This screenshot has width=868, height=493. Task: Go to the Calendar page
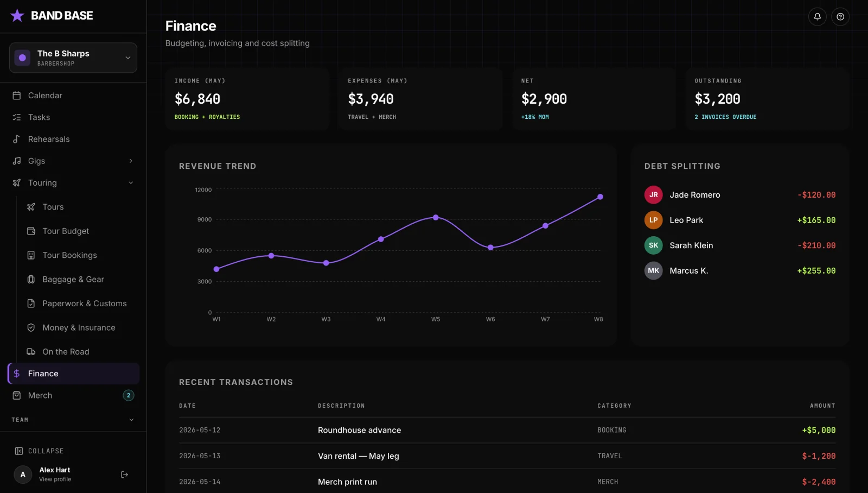[73, 96]
